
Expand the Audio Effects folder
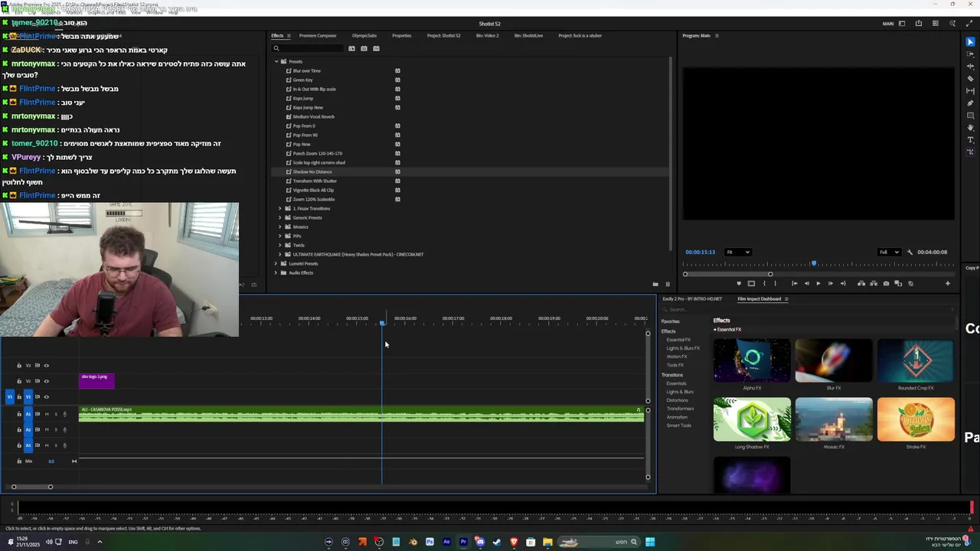[276, 272]
